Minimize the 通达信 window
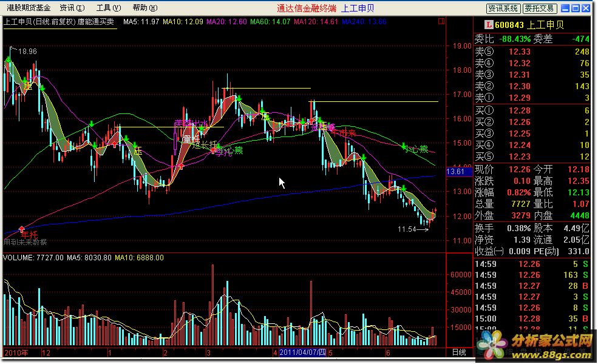Image resolution: width=598 pixels, height=364 pixels. coord(566,8)
